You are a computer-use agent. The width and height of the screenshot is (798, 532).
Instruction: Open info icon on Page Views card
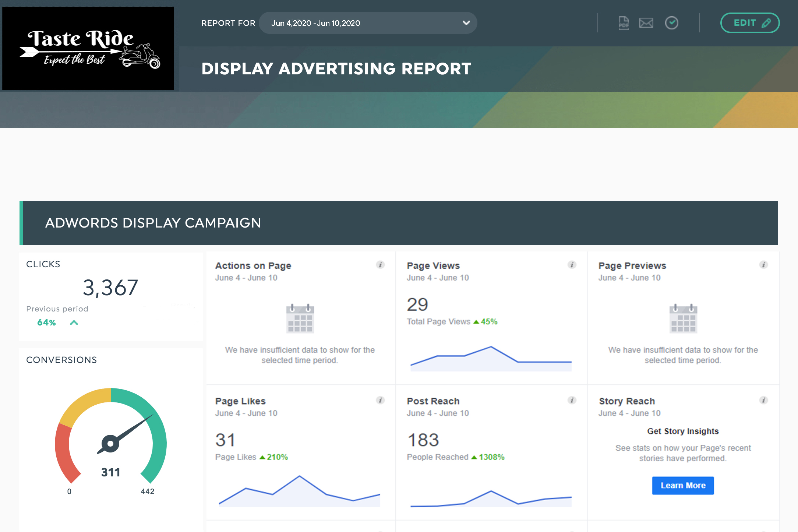click(x=572, y=265)
